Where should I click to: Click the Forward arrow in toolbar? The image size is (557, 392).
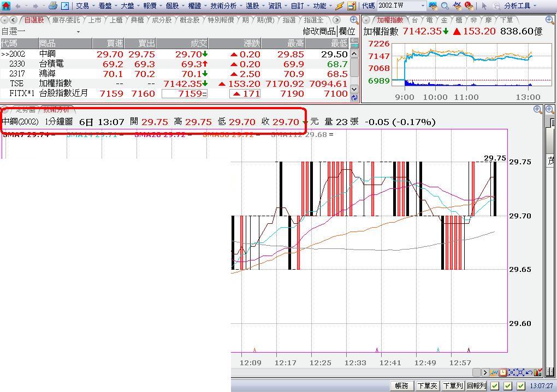click(x=35, y=6)
